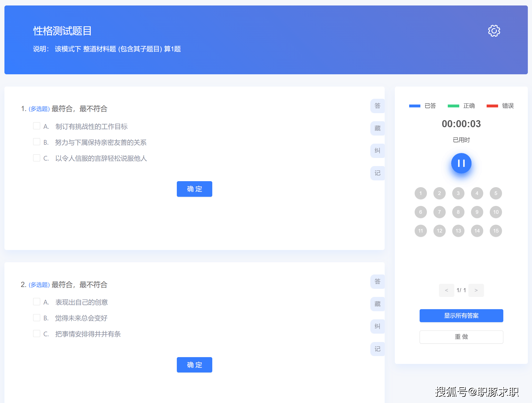Image resolution: width=532 pixels, height=403 pixels.
Task: Click question 1's 答 side icon
Action: [x=377, y=106]
